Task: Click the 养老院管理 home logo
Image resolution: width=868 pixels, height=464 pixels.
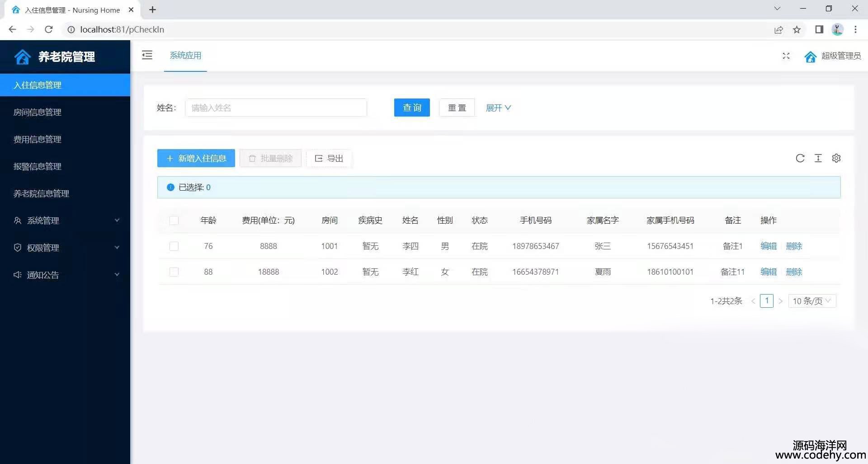Action: tap(22, 57)
